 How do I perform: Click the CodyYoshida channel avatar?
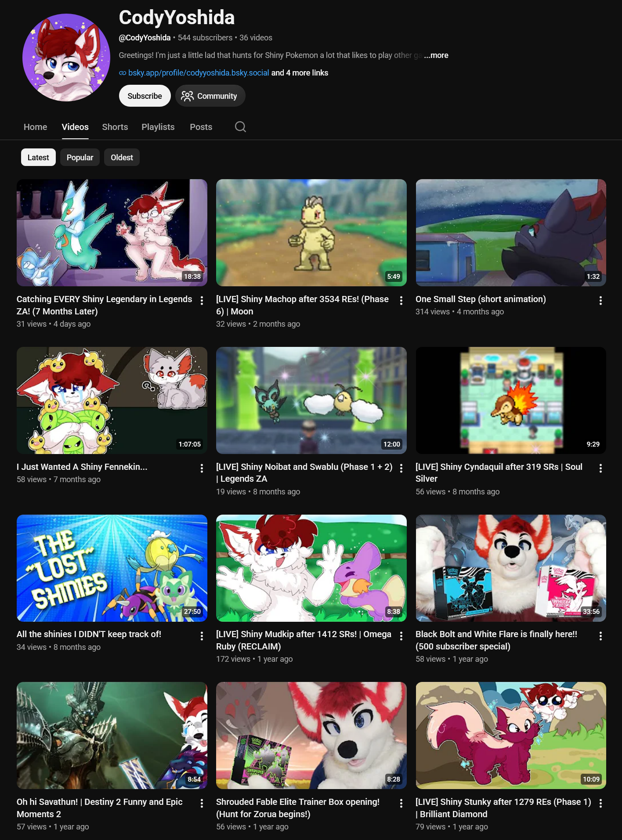coord(66,58)
